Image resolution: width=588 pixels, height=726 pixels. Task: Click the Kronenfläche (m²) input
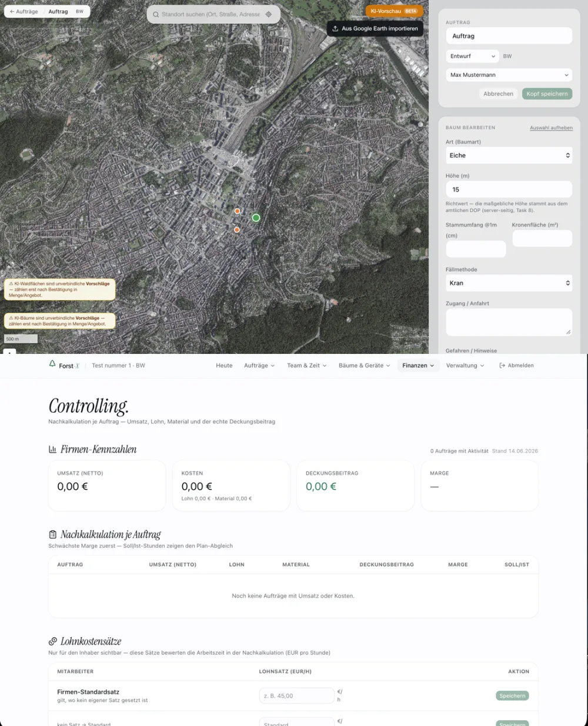(542, 238)
